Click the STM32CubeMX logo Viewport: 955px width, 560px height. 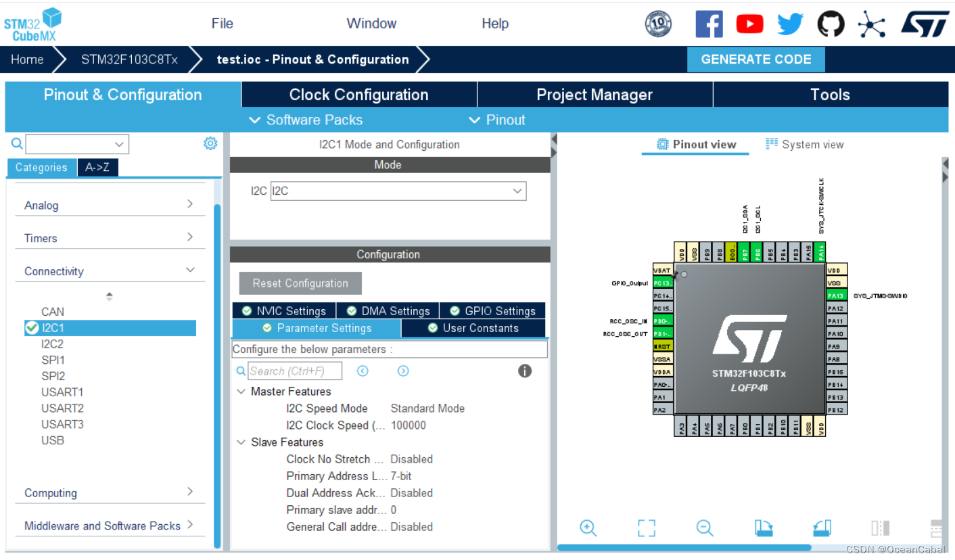[32, 24]
